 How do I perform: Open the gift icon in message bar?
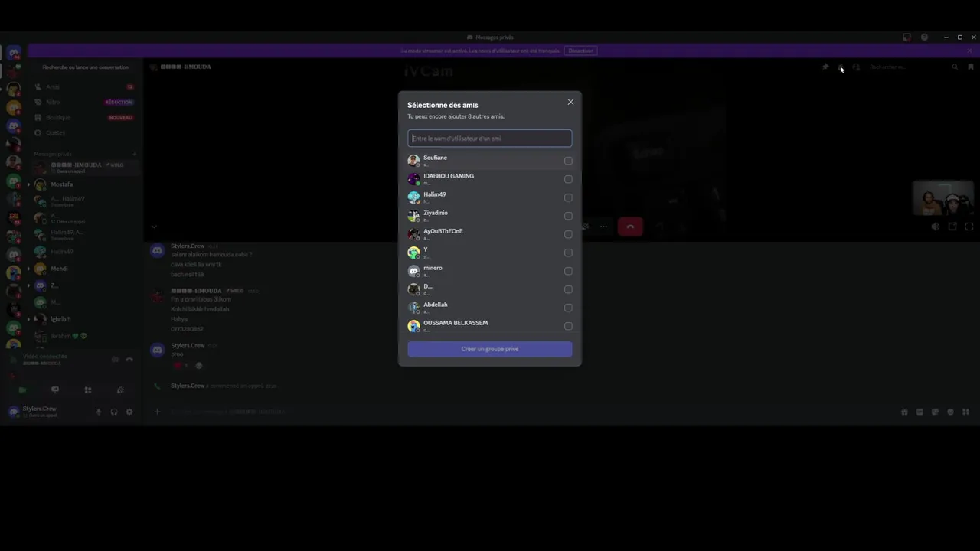[904, 412]
